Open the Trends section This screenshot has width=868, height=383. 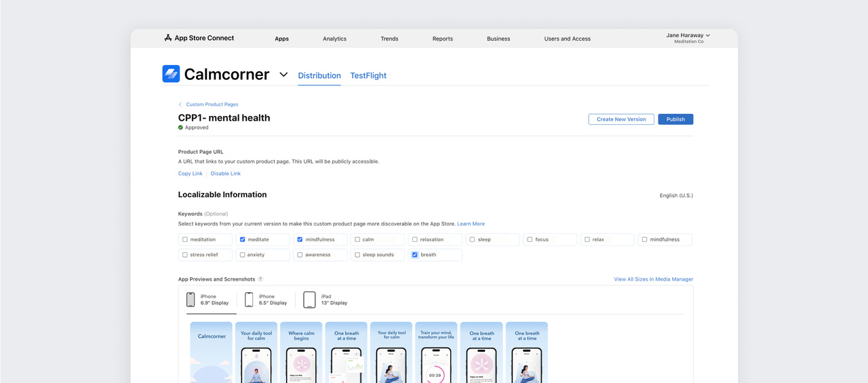coord(389,39)
